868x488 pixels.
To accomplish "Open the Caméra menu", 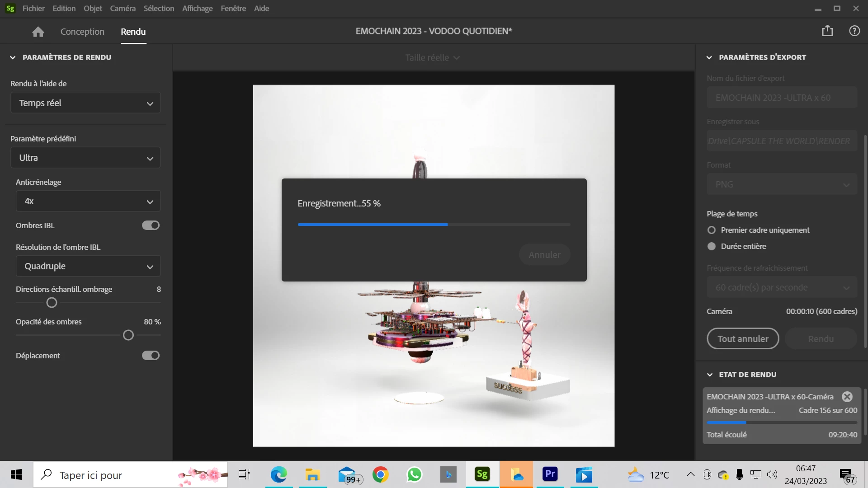I will coord(123,8).
